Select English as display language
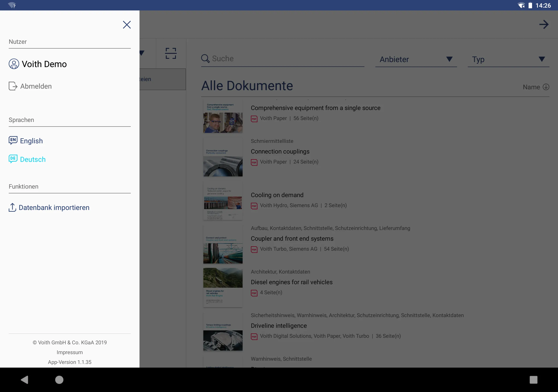Image resolution: width=558 pixels, height=392 pixels. pos(31,140)
